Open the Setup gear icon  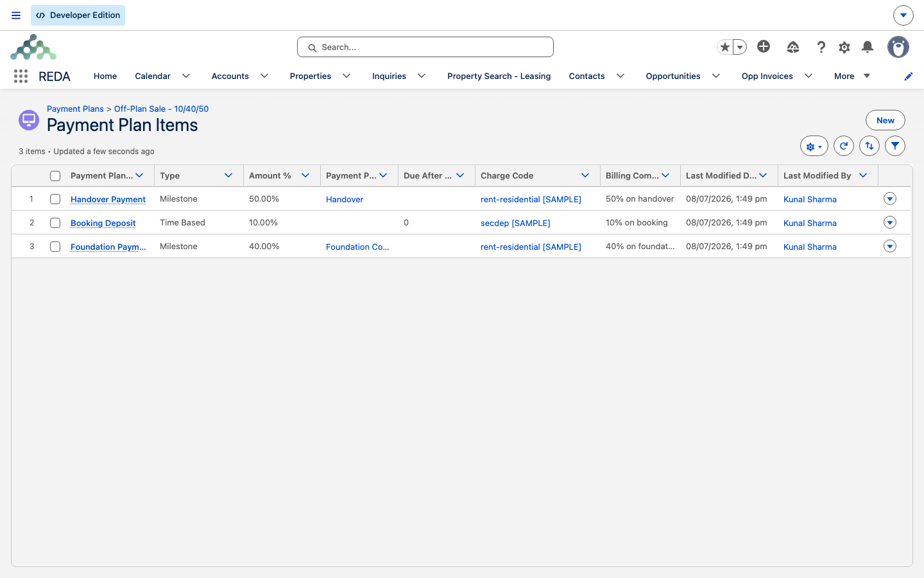coord(844,47)
